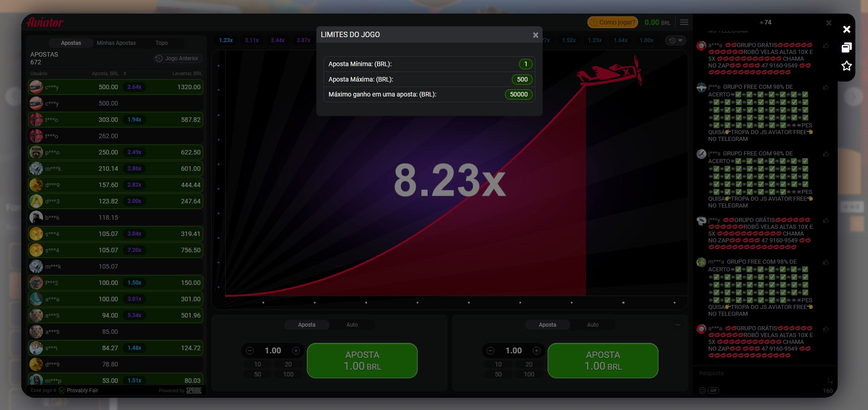Decrease right bet amount with minus
The height and width of the screenshot is (410, 868).
pos(491,351)
